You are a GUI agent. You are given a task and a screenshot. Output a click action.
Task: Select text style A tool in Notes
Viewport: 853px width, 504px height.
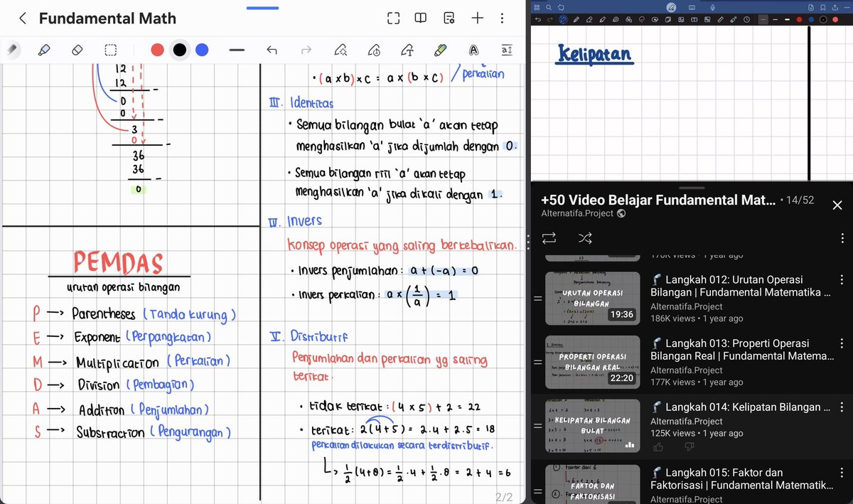click(473, 50)
